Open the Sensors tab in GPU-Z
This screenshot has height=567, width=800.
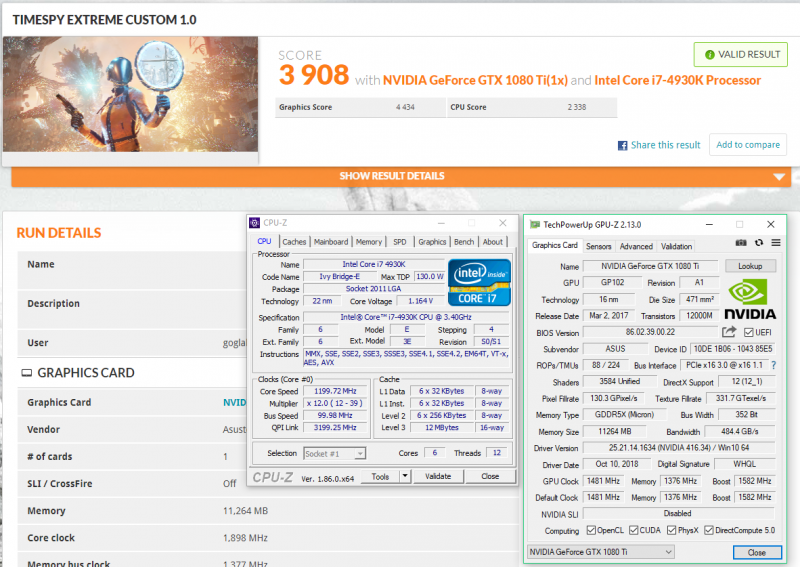click(598, 246)
